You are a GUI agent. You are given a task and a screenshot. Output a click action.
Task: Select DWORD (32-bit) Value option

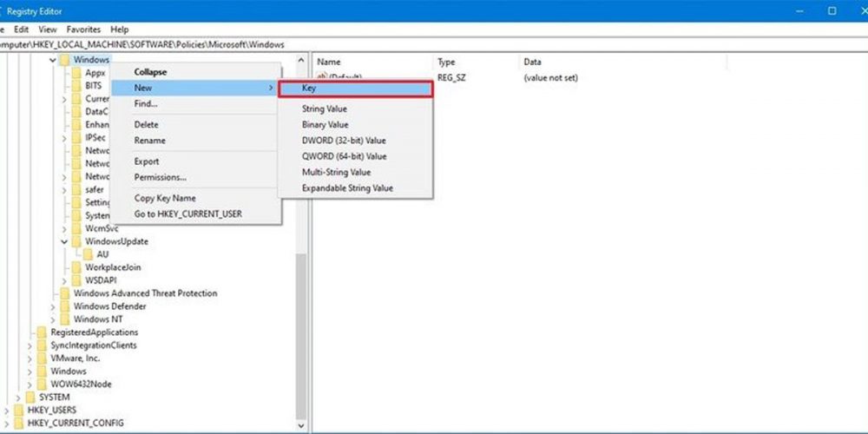(344, 141)
